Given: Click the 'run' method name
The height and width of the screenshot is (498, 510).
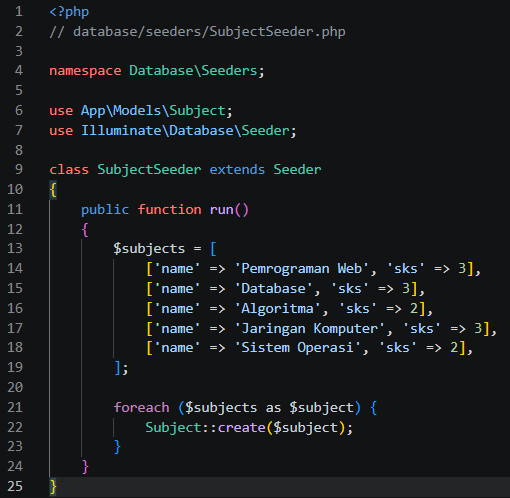Looking at the screenshot, I should (x=221, y=210).
